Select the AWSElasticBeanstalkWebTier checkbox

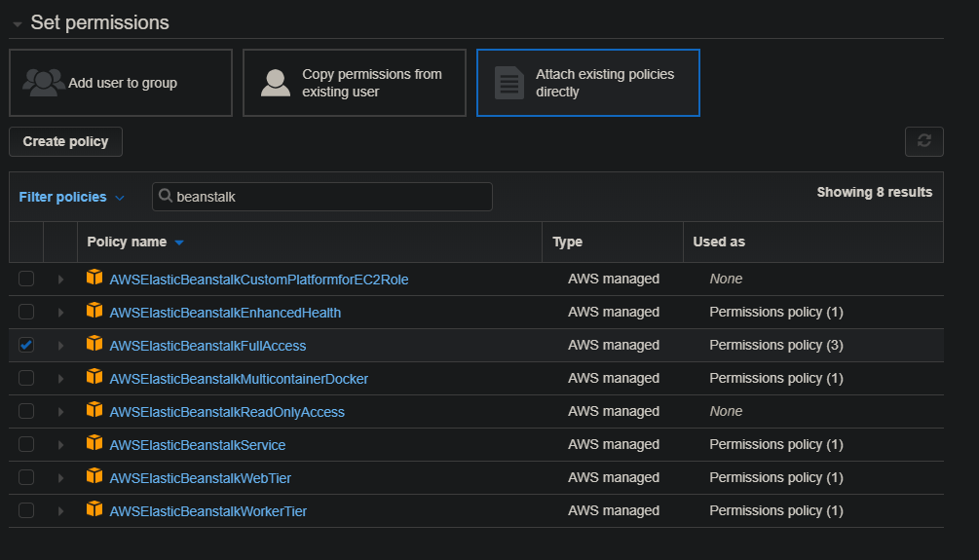pos(26,477)
